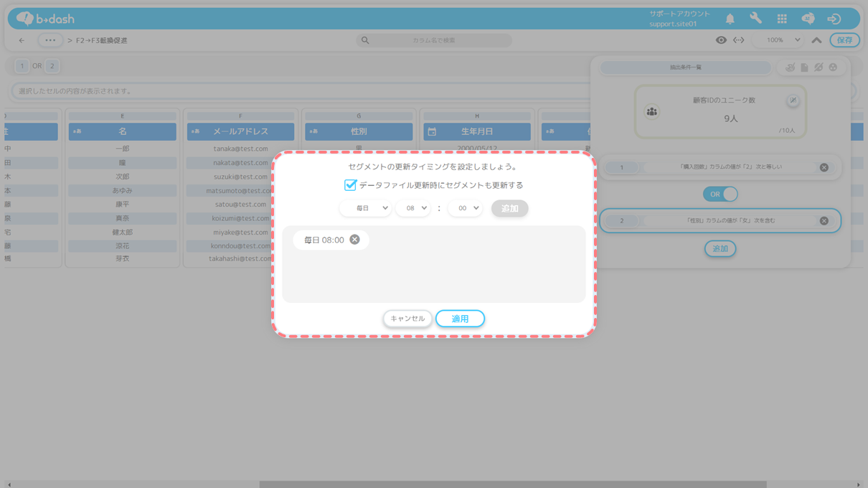Click the calendar icon on 生年月日 header
Image resolution: width=868 pixels, height=488 pixels.
(432, 132)
